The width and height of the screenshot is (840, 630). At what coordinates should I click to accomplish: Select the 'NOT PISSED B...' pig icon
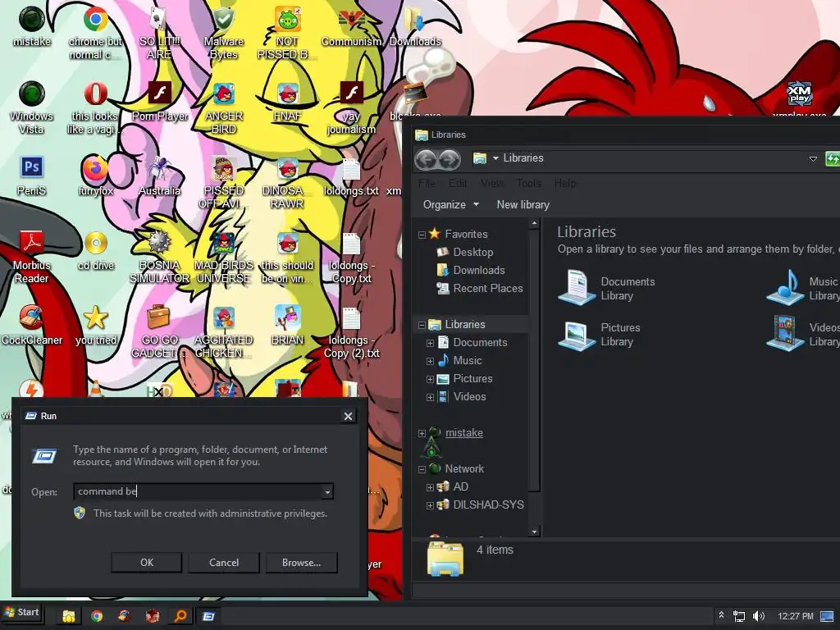[x=288, y=33]
